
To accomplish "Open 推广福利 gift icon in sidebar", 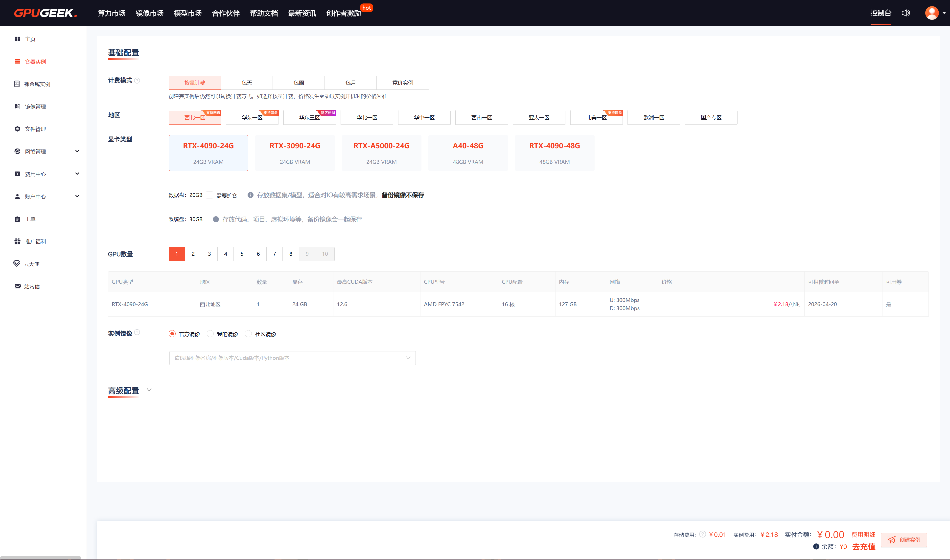I will (x=17, y=241).
